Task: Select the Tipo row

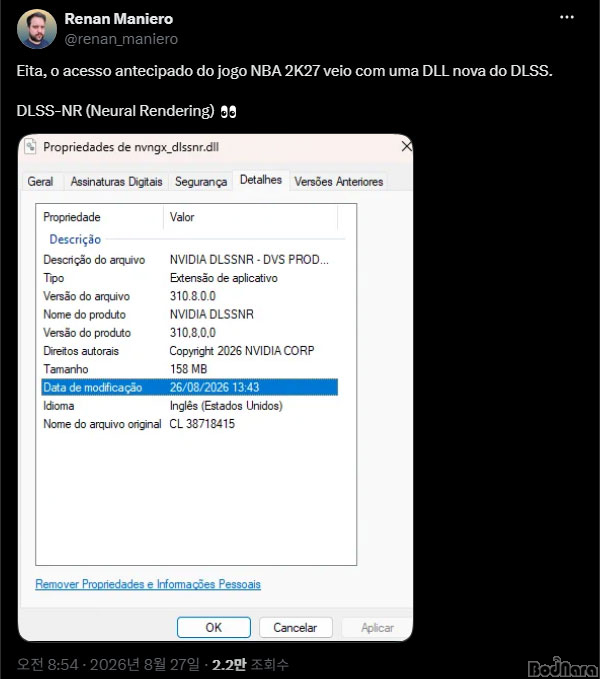Action: [190, 278]
